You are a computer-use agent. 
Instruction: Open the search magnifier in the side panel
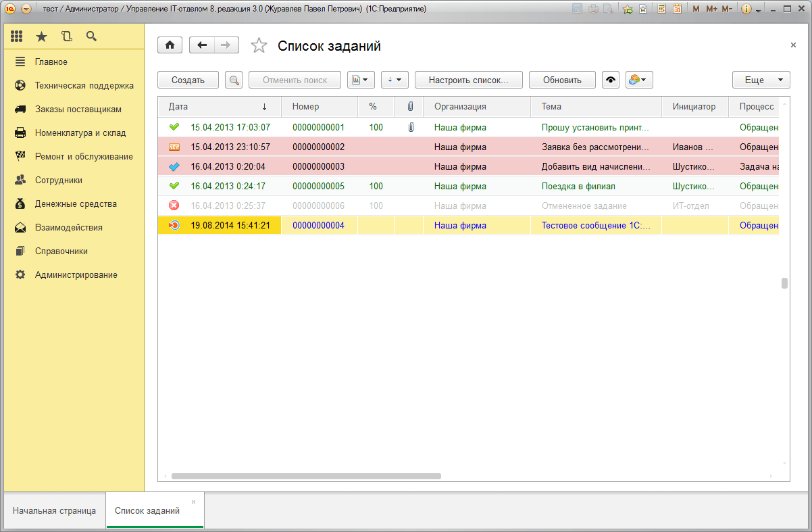pyautogui.click(x=91, y=37)
